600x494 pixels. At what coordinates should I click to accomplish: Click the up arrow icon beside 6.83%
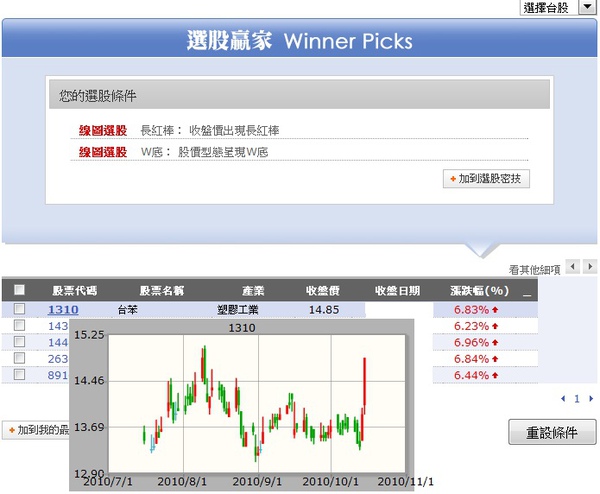click(495, 310)
